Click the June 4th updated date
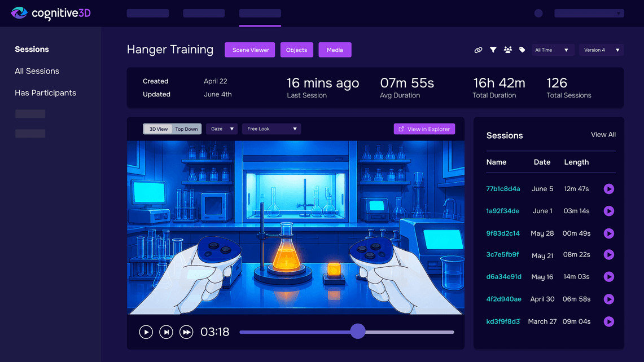The width and height of the screenshot is (644, 362). (218, 94)
